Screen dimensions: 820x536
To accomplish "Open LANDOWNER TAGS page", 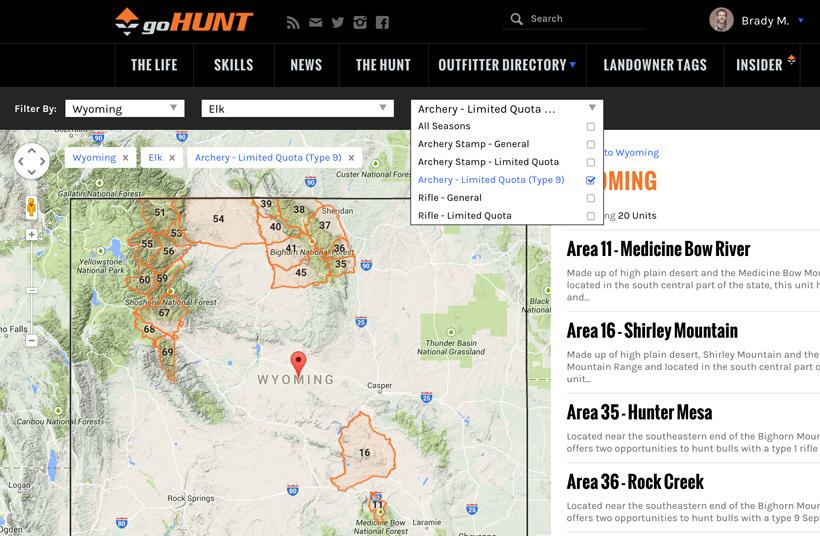I will 655,65.
